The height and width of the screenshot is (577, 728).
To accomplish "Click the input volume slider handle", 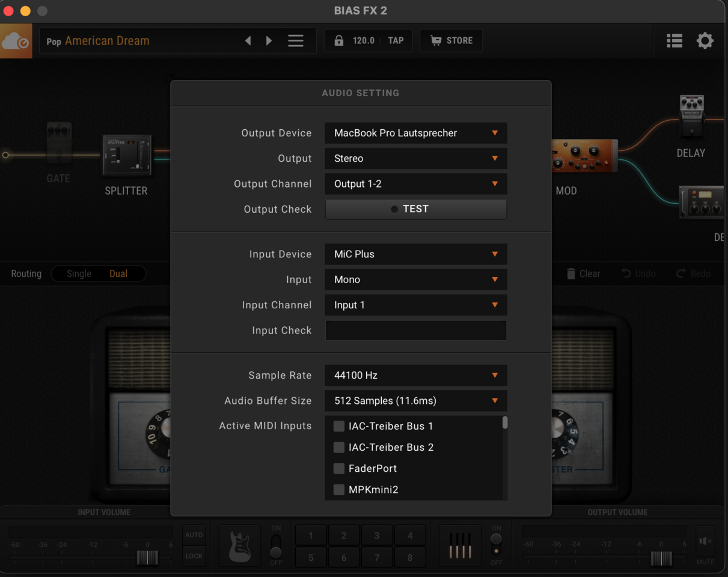I will (x=147, y=558).
